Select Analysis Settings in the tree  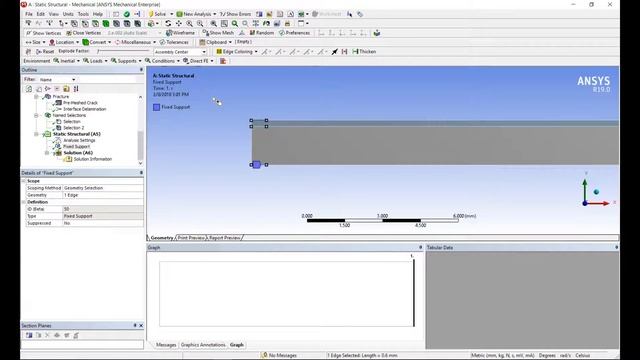pyautogui.click(x=79, y=140)
